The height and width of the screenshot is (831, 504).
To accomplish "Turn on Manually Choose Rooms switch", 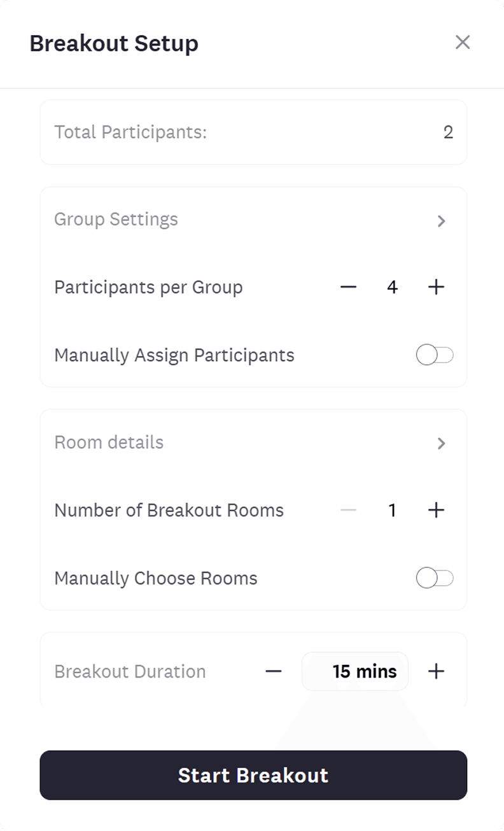I will [x=435, y=578].
